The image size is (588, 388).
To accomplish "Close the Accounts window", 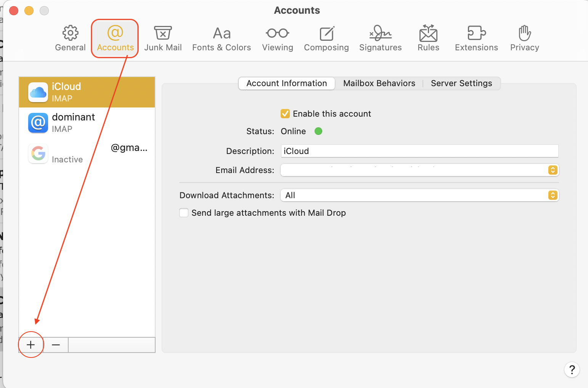I will click(x=14, y=11).
